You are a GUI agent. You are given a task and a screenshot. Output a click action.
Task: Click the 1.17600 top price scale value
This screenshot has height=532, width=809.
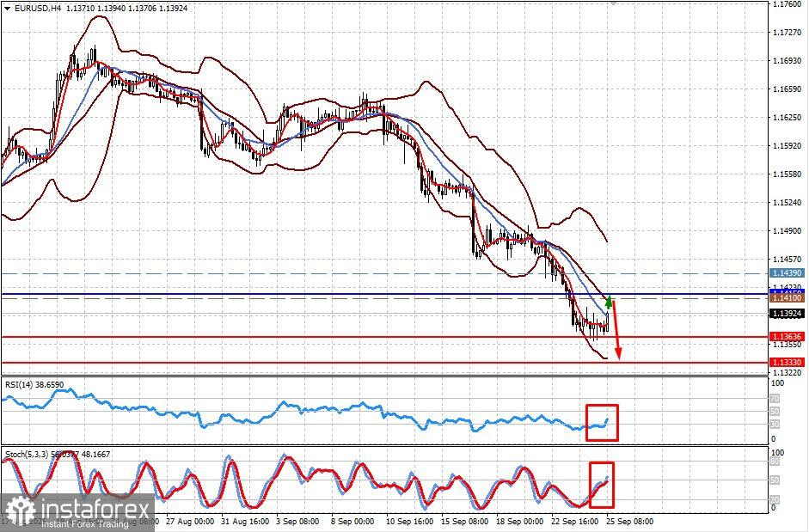[x=787, y=4]
